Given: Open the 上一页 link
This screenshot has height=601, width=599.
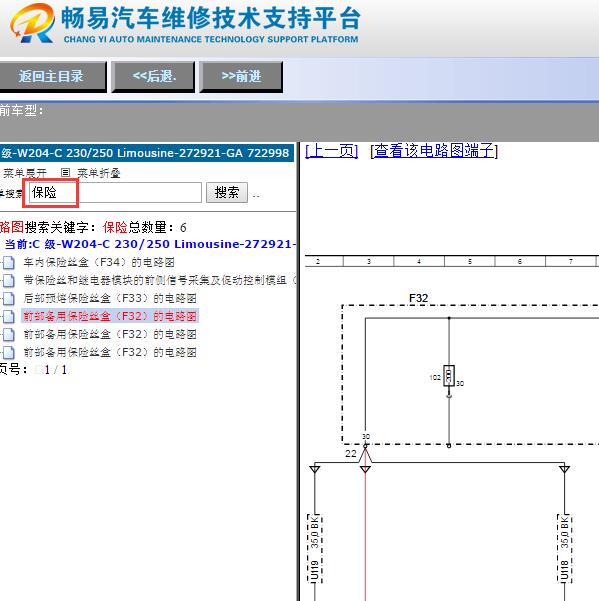Looking at the screenshot, I should 332,151.
